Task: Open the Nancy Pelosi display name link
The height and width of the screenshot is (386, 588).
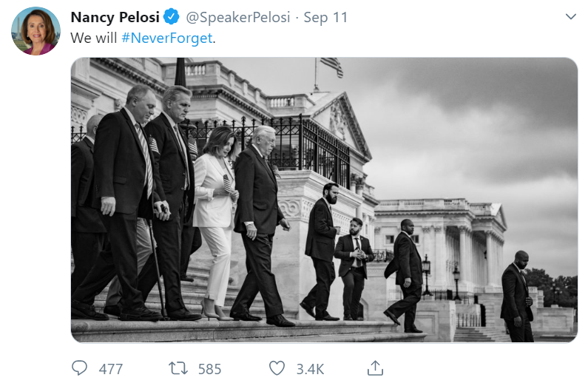Action: [x=115, y=17]
